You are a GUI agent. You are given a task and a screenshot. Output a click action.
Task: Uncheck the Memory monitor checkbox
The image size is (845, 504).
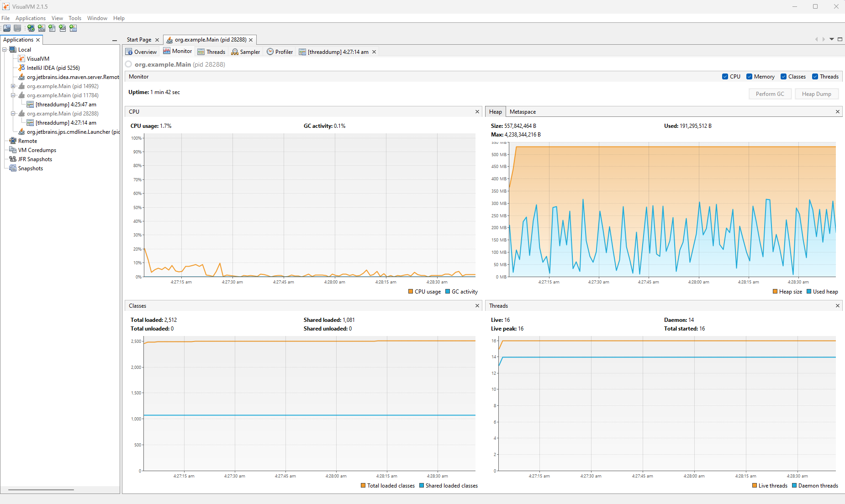(749, 76)
